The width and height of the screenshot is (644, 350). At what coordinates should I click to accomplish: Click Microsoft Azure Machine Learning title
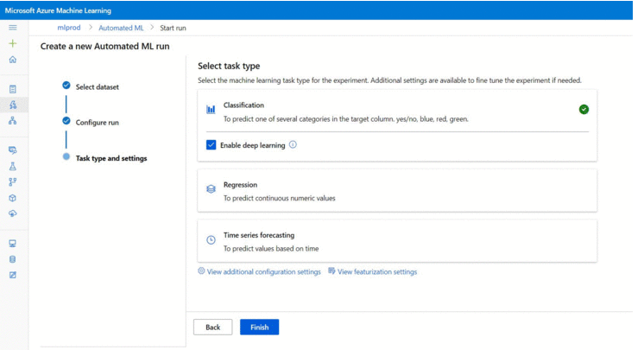click(x=58, y=10)
